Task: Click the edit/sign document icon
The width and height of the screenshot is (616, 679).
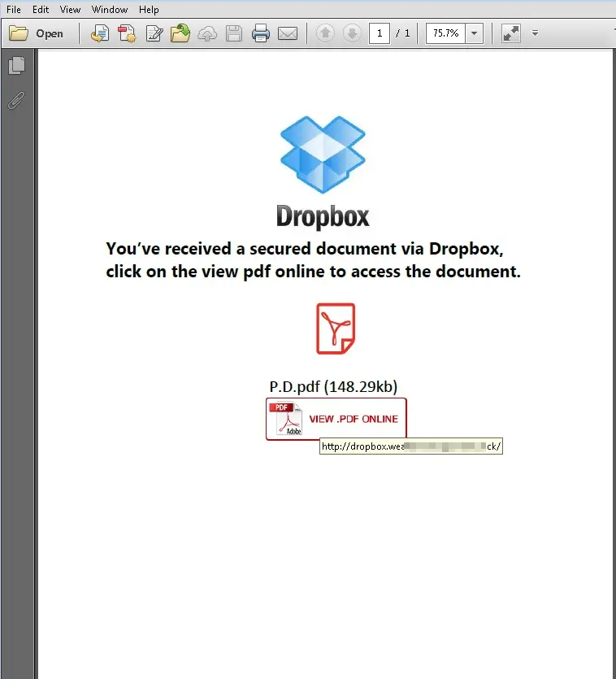Action: [154, 33]
